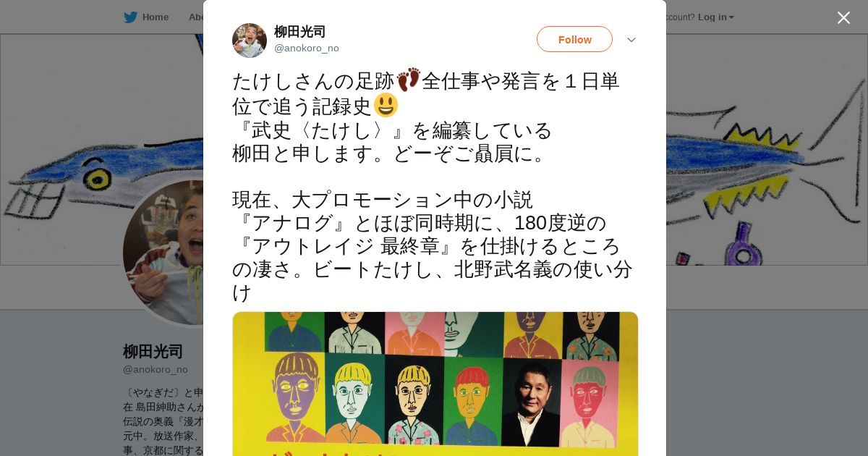Click the @anokoro_no handle under profile name

156,370
